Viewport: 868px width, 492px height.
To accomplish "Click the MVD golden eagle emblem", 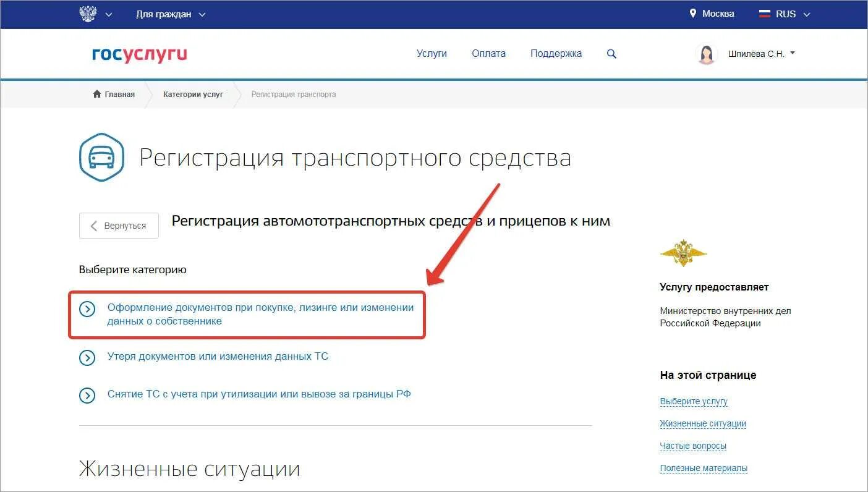I will (683, 253).
